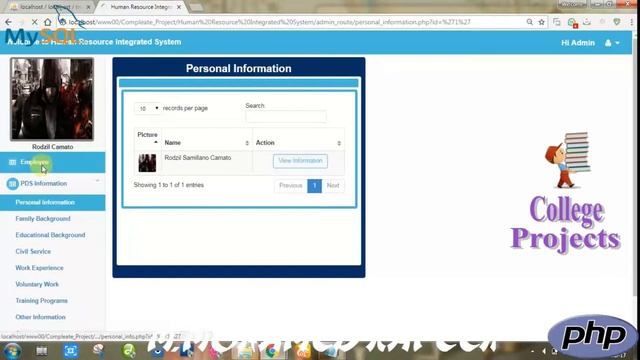Click View Information for Rodzil Camato
640x360 pixels.
(300, 161)
